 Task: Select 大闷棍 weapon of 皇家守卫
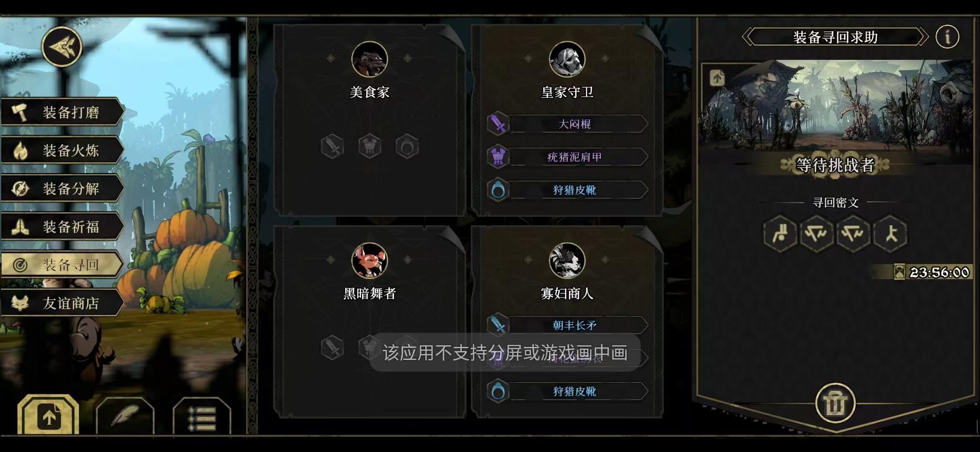(567, 124)
